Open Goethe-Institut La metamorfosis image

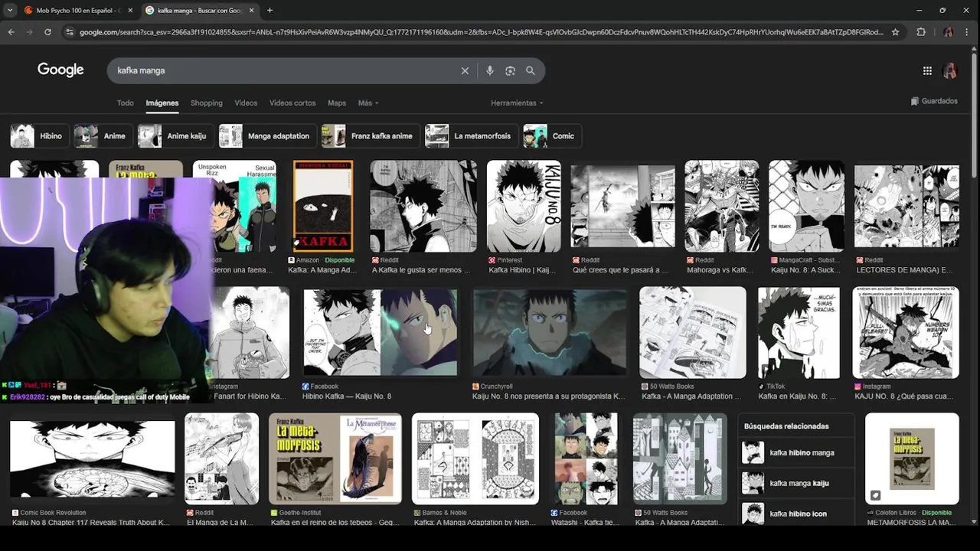tap(335, 458)
